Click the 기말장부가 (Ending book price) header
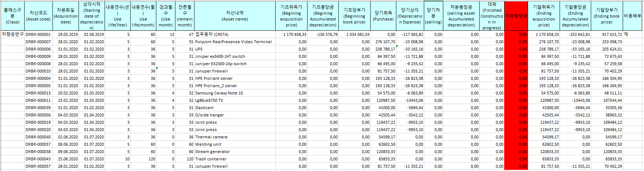Viewport: 644px width, 171px height. (x=607, y=16)
